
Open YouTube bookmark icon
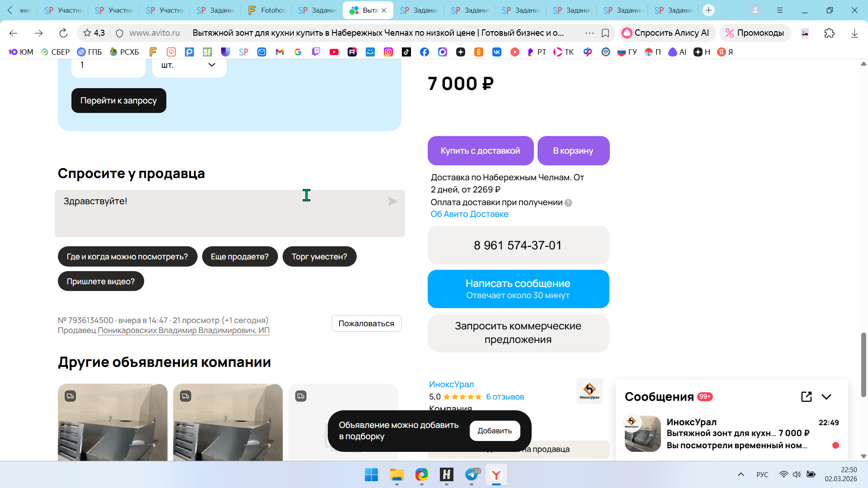coord(334,52)
